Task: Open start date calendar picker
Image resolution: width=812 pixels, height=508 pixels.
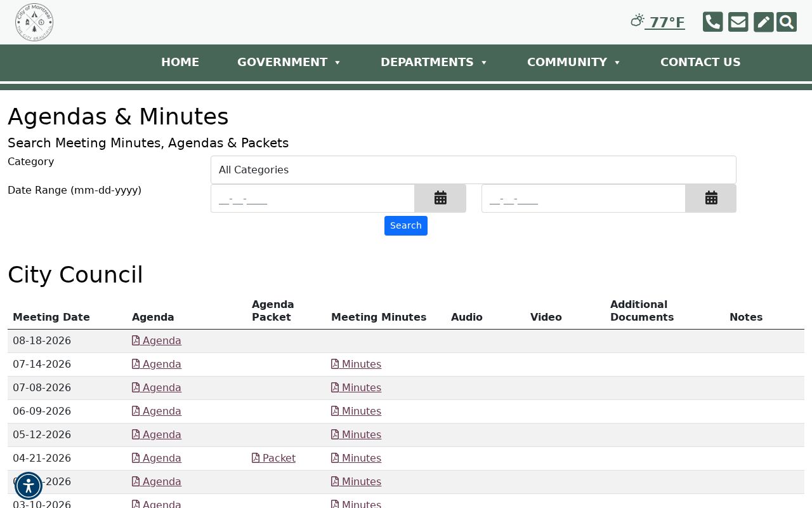Action: tap(440, 198)
